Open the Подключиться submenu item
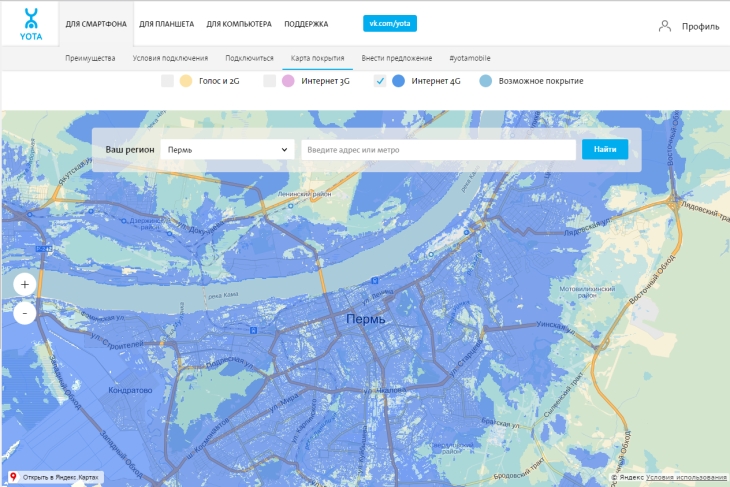Screen dimensions: 730x487 coord(249,58)
